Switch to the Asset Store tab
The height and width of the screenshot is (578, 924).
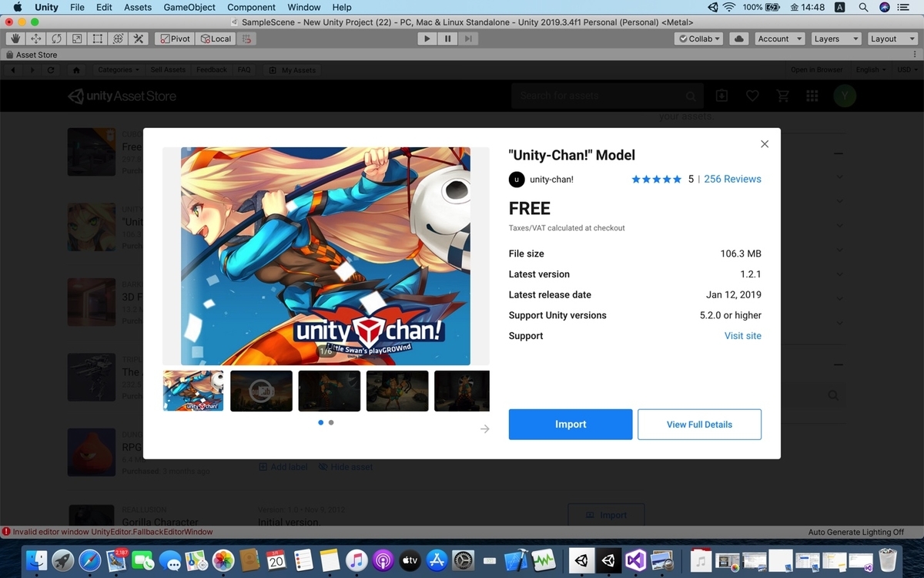point(32,55)
